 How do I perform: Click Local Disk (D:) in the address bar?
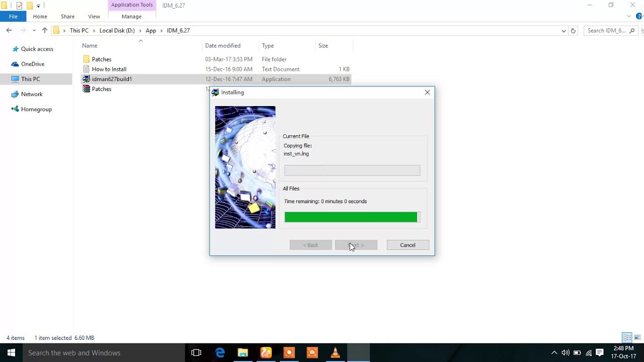click(x=117, y=31)
